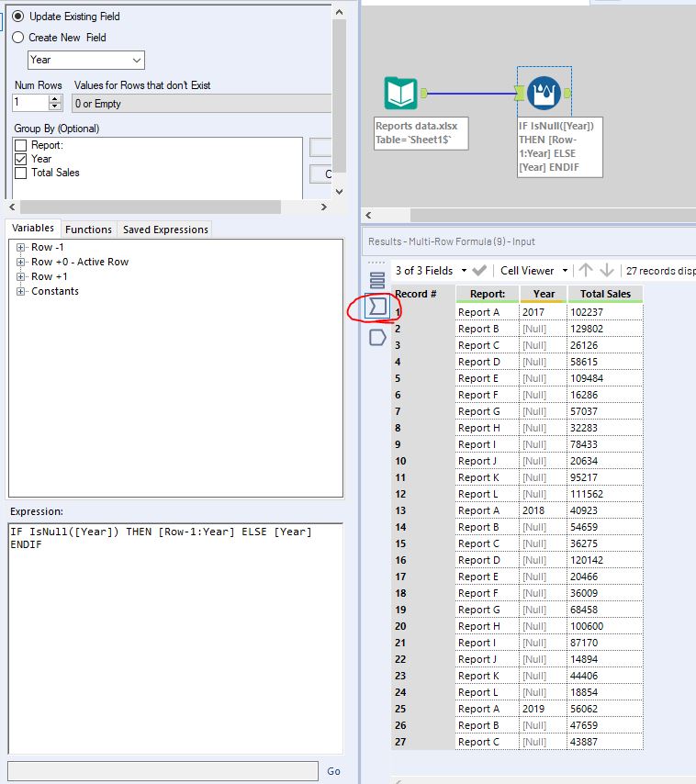Click inside the Expression text box
The width and height of the screenshot is (696, 784).
(x=174, y=643)
